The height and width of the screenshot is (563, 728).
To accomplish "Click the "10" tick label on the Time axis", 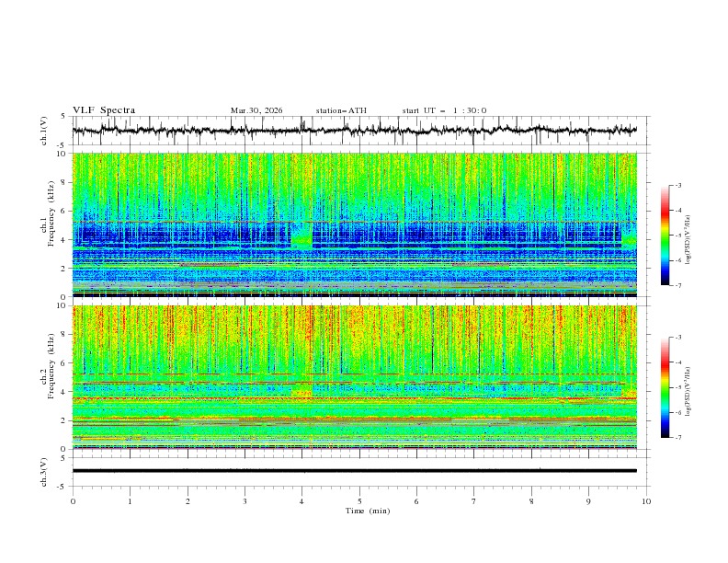I will (646, 501).
